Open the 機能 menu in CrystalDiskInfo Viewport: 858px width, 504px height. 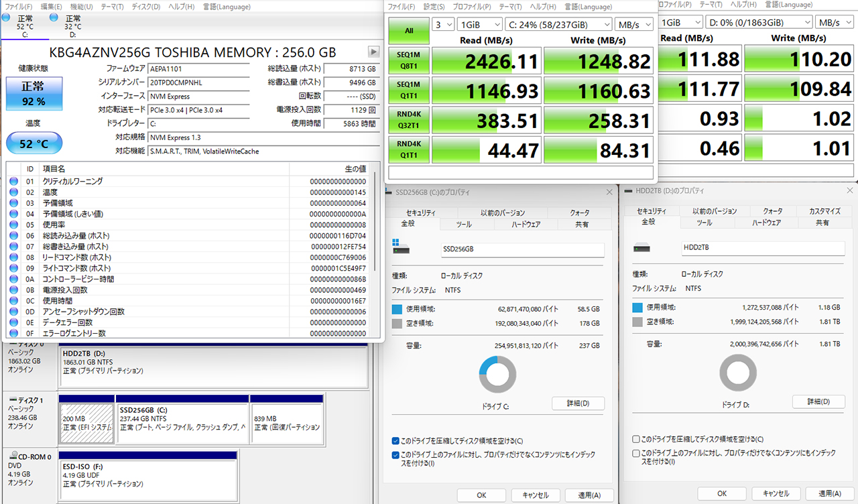tap(82, 7)
